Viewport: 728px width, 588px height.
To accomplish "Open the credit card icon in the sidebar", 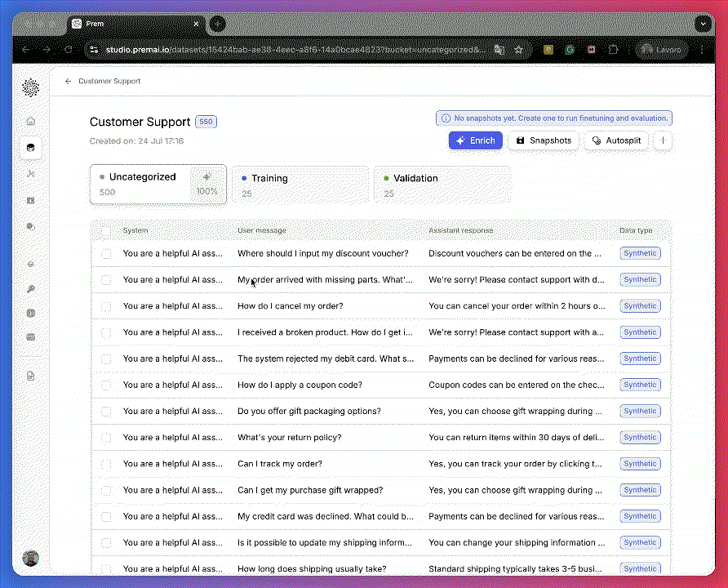I will 31,336.
